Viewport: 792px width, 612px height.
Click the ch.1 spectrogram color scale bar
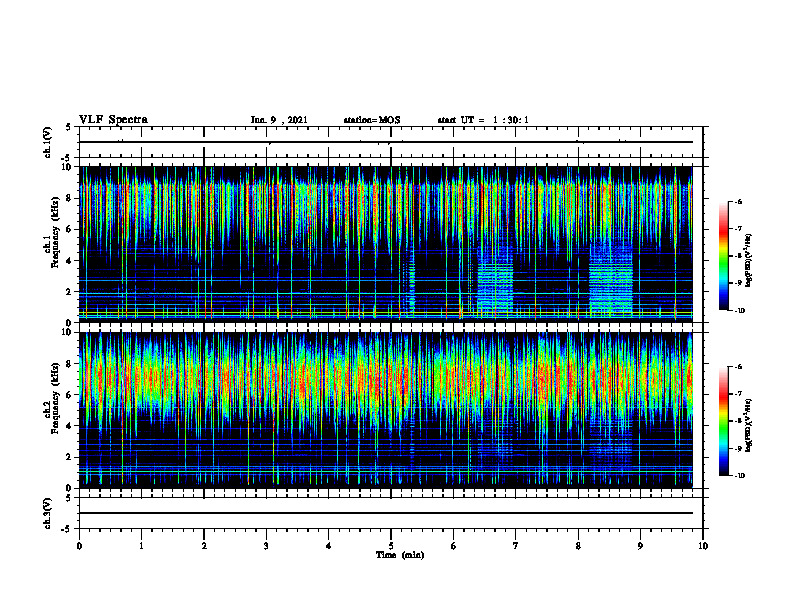point(723,256)
